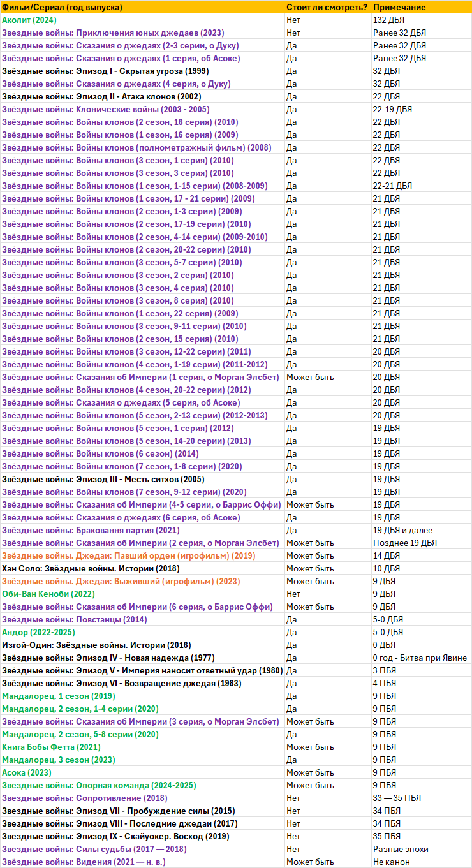Click the "Андор (2022-2025)" cell
The width and height of the screenshot is (472, 868).
[x=38, y=632]
